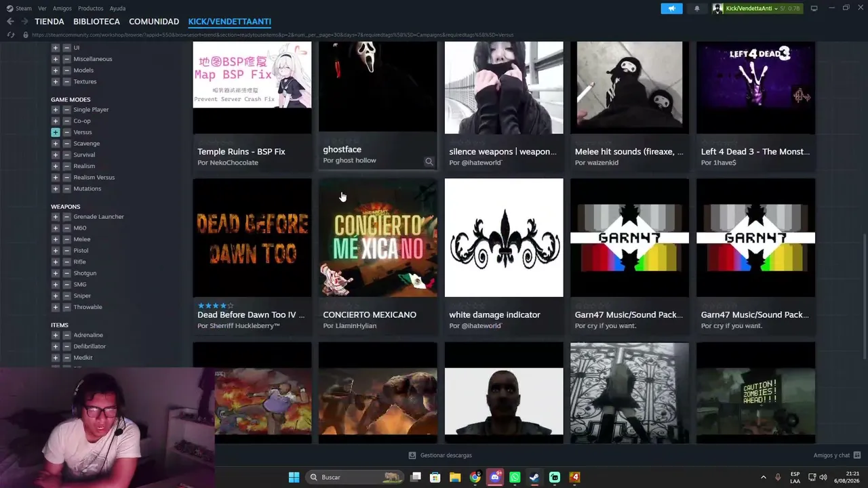Go forward with the Steam forward arrow
This screenshot has width=868, height=488.
23,22
